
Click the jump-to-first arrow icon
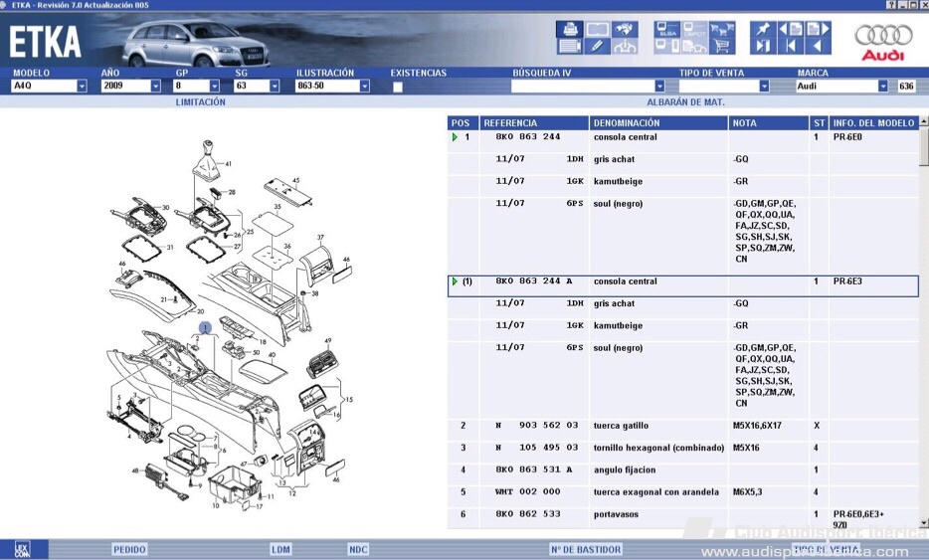791,46
